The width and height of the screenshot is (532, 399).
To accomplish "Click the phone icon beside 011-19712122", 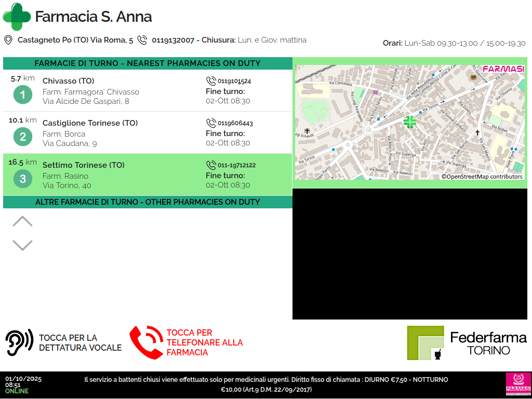I will coord(211,165).
